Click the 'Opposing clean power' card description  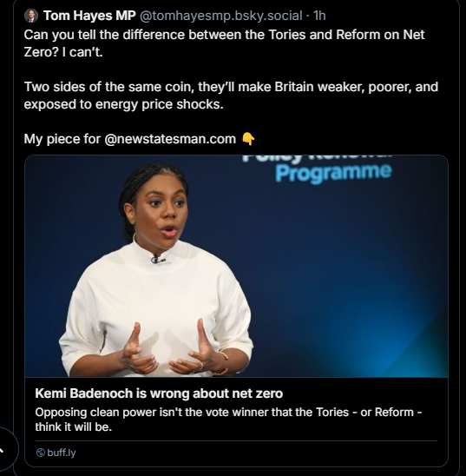[228, 420]
